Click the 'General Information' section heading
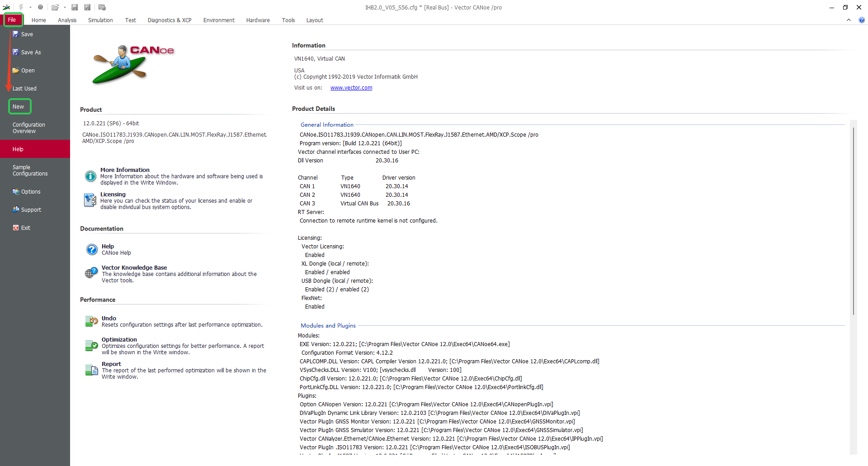868x466 pixels. tap(327, 125)
